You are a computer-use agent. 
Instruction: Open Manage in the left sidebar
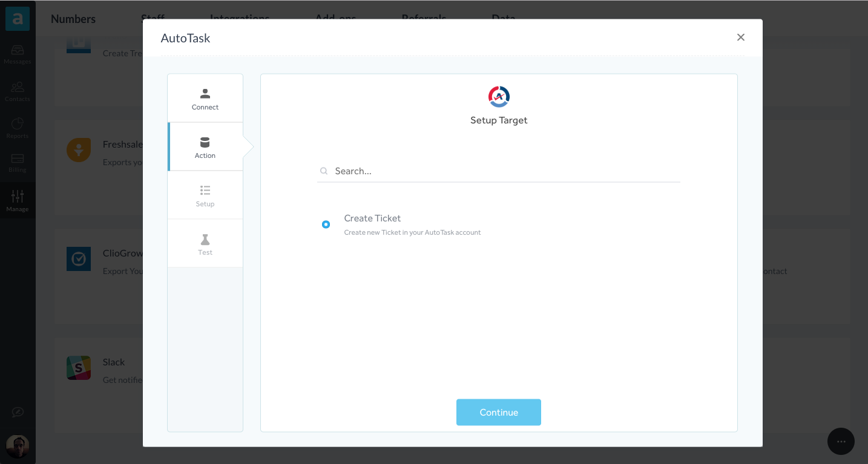click(x=18, y=201)
